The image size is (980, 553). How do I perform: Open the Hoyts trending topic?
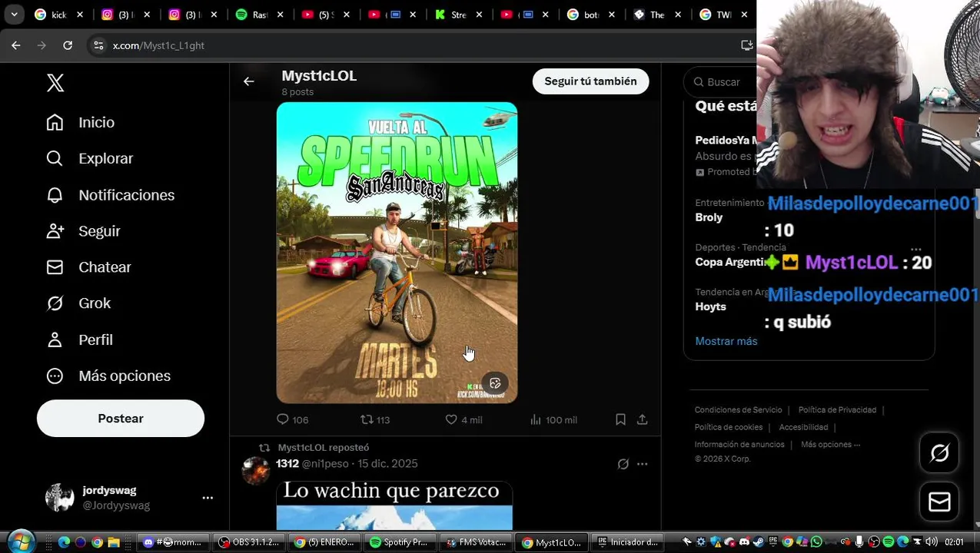coord(710,306)
